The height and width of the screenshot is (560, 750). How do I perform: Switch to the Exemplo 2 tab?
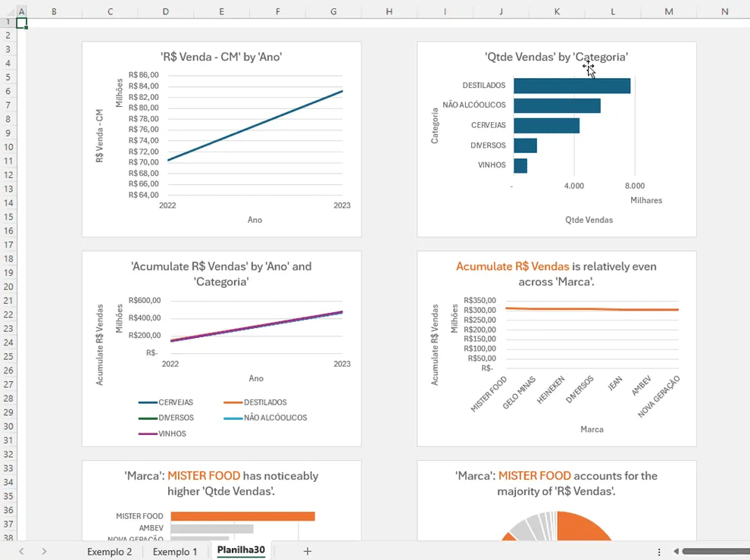coord(110,552)
